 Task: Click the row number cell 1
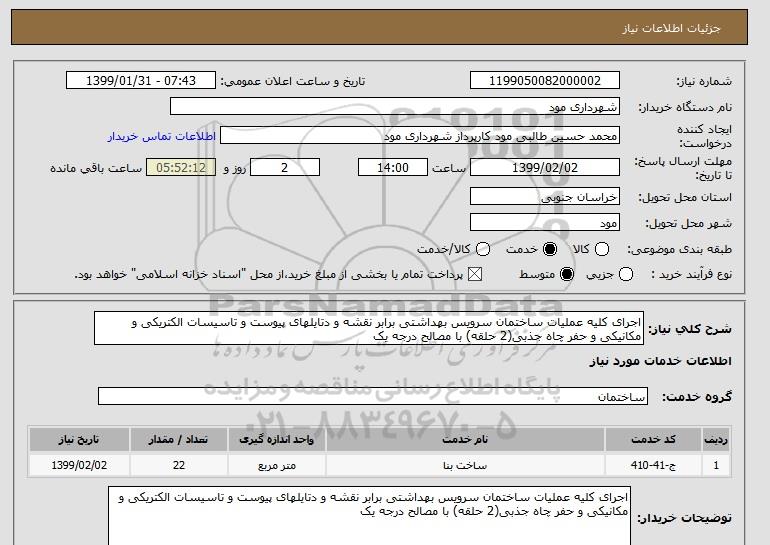(716, 465)
